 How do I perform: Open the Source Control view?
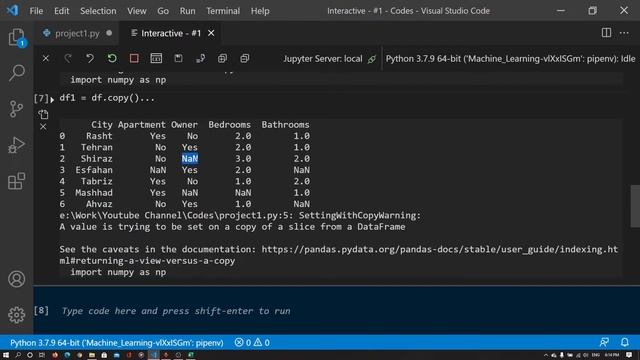(16, 109)
